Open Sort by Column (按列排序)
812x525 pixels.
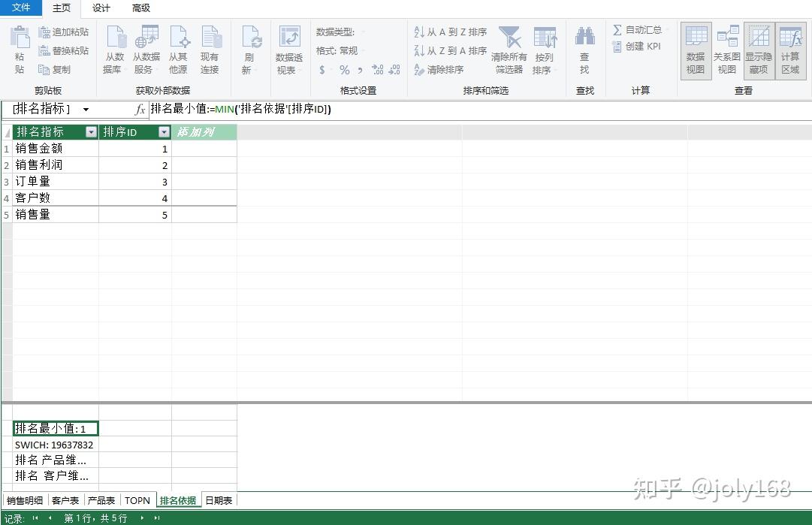[x=545, y=50]
